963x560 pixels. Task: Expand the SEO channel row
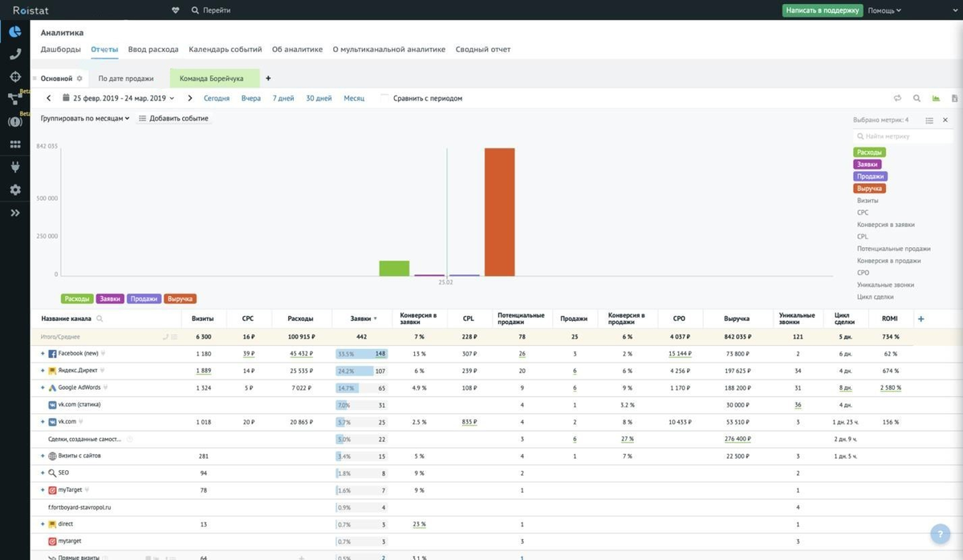pyautogui.click(x=43, y=473)
